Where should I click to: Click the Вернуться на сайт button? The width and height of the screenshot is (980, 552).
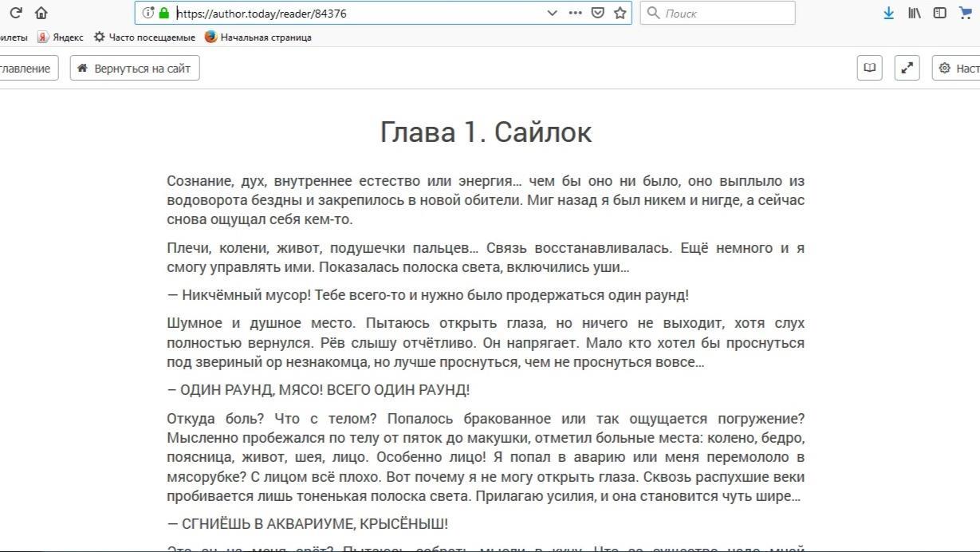[x=135, y=68]
